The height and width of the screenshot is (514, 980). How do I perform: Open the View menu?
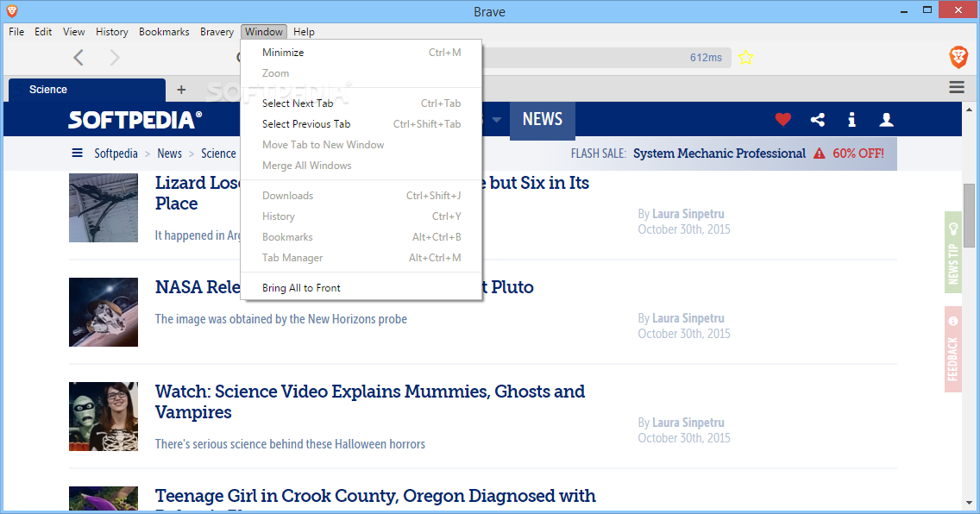click(73, 32)
